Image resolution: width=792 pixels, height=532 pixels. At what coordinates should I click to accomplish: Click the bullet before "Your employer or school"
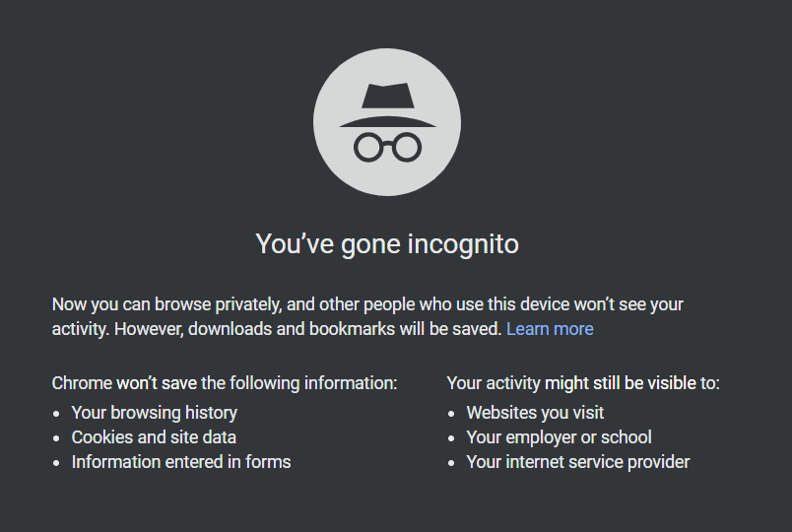coord(451,438)
